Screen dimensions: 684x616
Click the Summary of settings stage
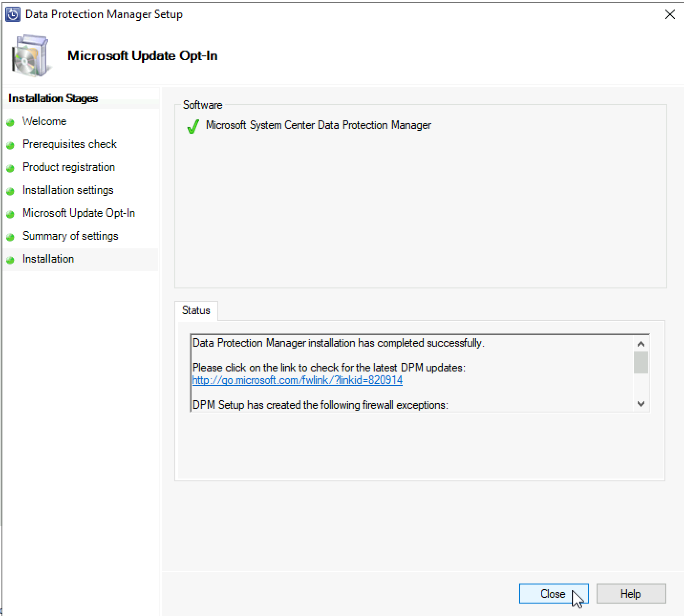tap(70, 236)
